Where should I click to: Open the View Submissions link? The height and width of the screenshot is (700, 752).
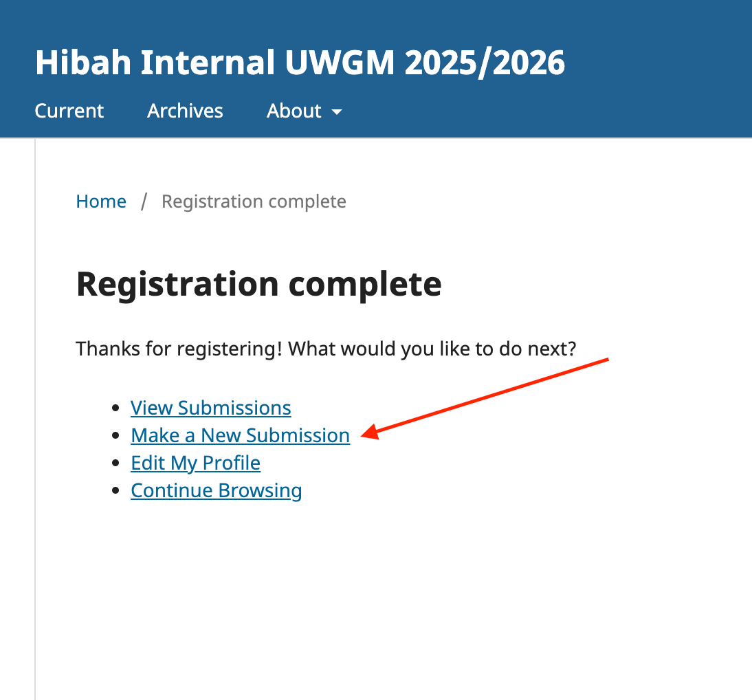pos(211,408)
